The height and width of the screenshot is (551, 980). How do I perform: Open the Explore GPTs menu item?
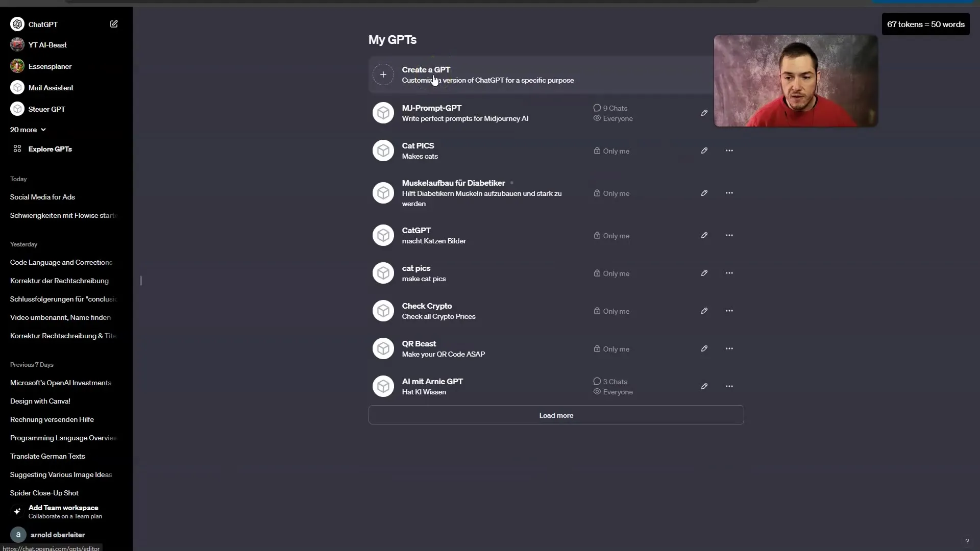[50, 148]
